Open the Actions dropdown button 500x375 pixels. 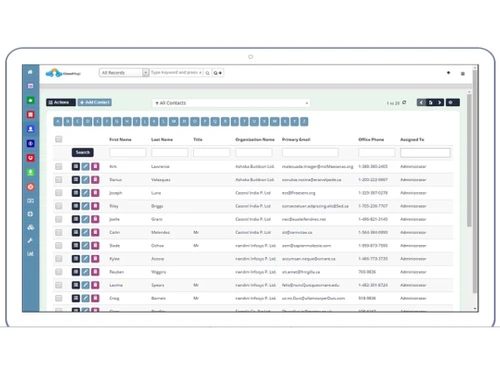tap(61, 102)
